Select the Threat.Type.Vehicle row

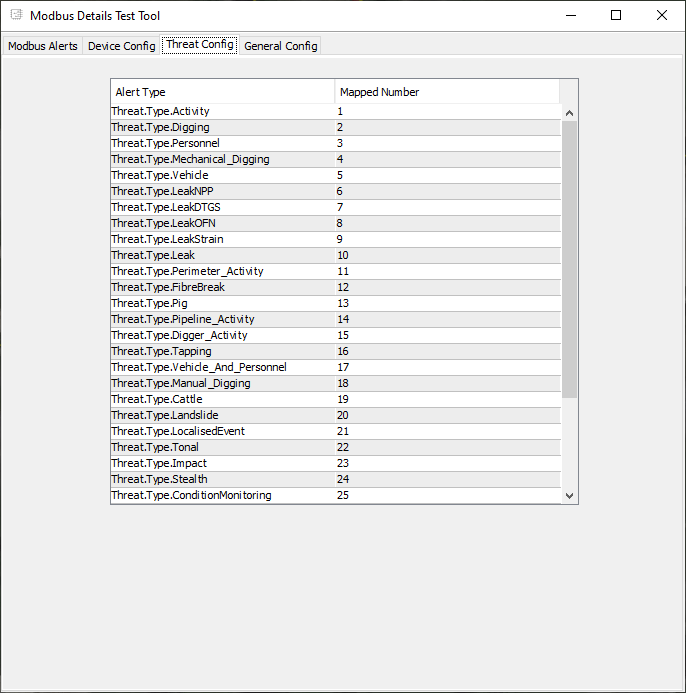point(336,175)
